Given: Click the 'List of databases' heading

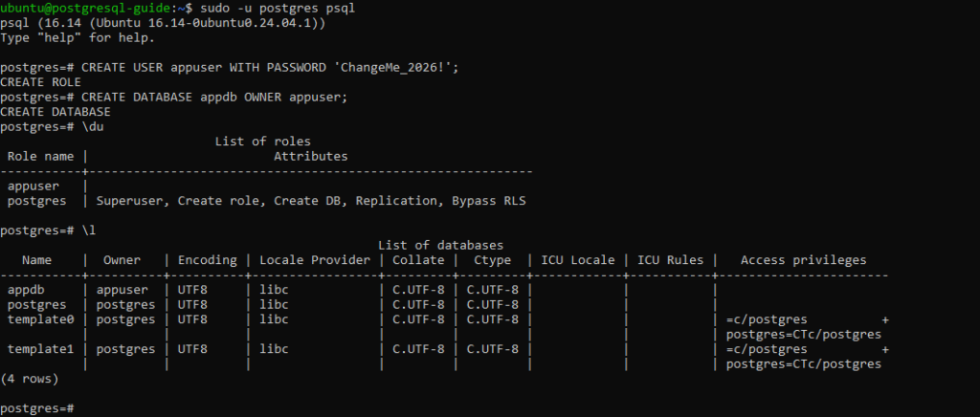Looking at the screenshot, I should [x=440, y=246].
